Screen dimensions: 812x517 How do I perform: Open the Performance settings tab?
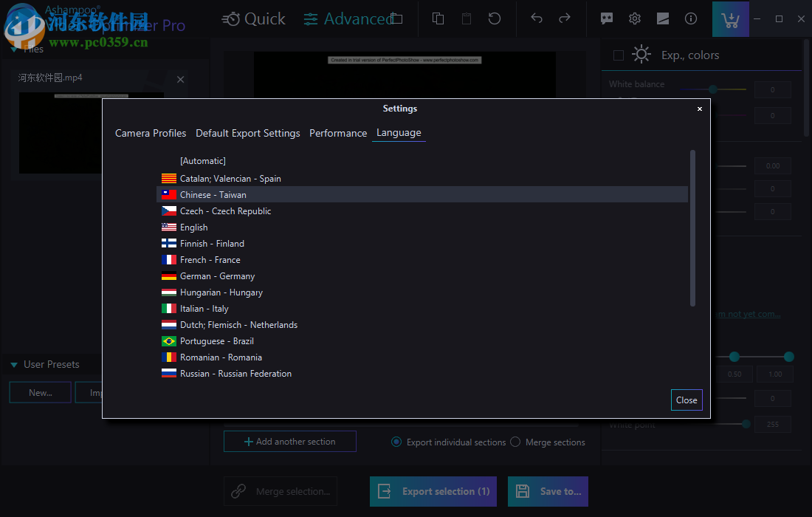coord(338,133)
